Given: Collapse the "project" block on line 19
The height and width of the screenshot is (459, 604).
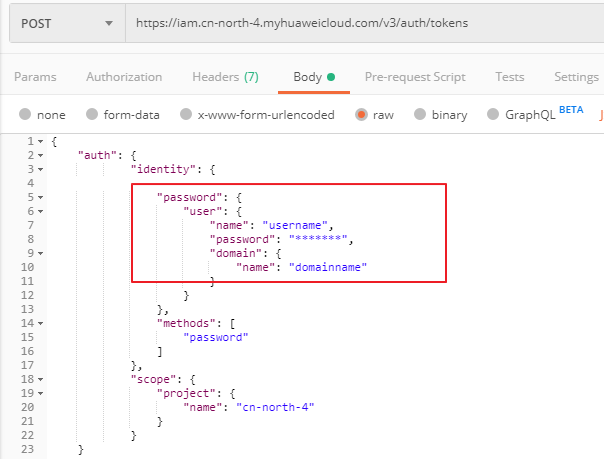Looking at the screenshot, I should click(x=40, y=394).
